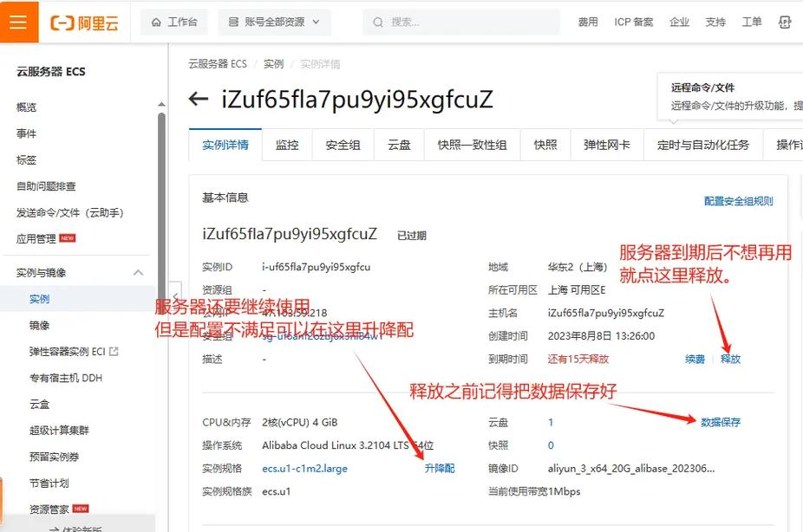Open the 支持 menu
Viewport: 803px width, 532px height.
point(715,22)
